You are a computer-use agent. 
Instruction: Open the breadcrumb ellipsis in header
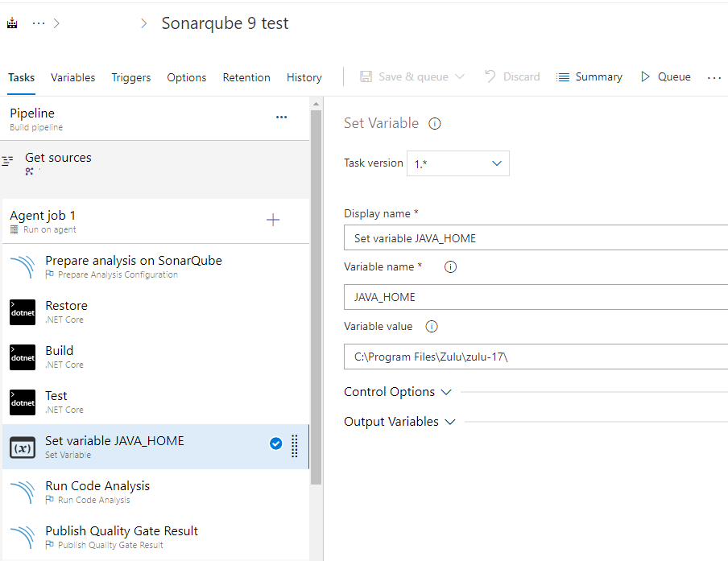[x=39, y=23]
